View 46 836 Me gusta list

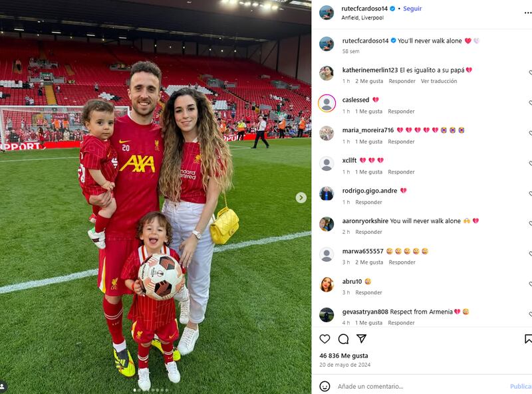tap(344, 355)
